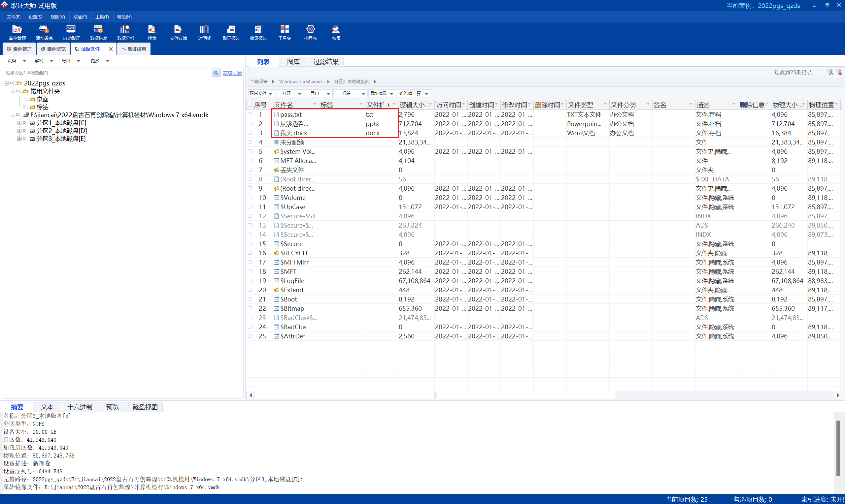Click the 丢失文件 folder icon
This screenshot has width=845, height=504.
(x=276, y=170)
